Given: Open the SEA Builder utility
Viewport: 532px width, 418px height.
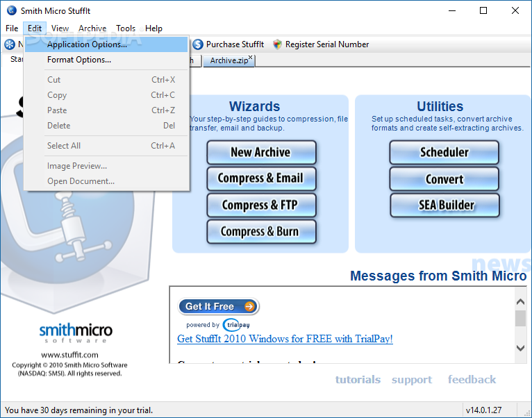Looking at the screenshot, I should [x=444, y=205].
